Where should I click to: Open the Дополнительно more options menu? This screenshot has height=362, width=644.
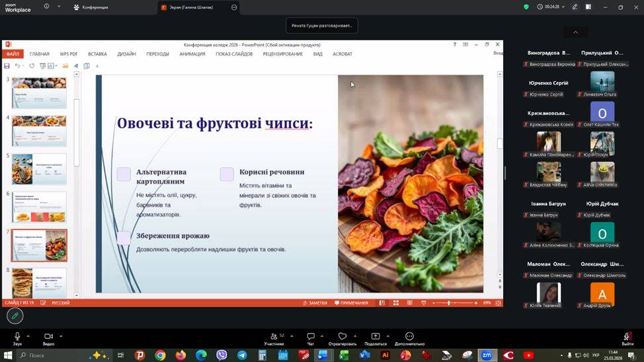(409, 337)
